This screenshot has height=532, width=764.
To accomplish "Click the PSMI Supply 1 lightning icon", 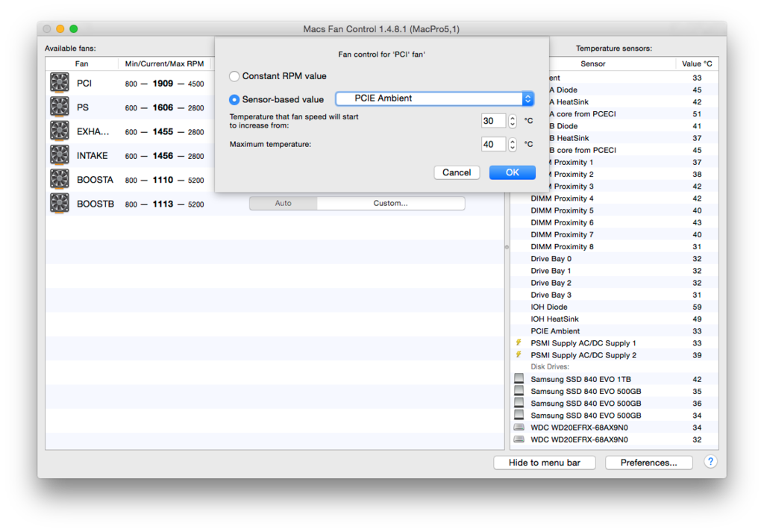I will click(519, 342).
